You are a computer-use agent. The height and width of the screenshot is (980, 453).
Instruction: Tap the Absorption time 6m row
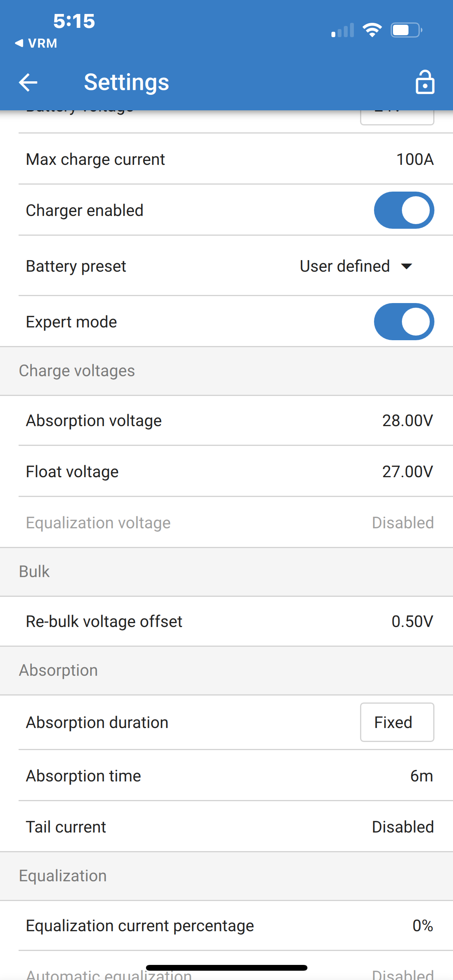(226, 776)
